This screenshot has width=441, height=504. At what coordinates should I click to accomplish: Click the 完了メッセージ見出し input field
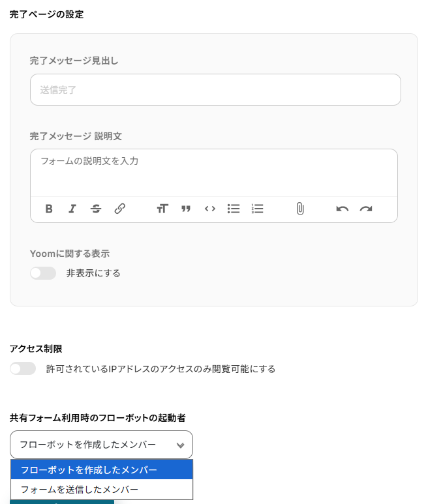215,90
